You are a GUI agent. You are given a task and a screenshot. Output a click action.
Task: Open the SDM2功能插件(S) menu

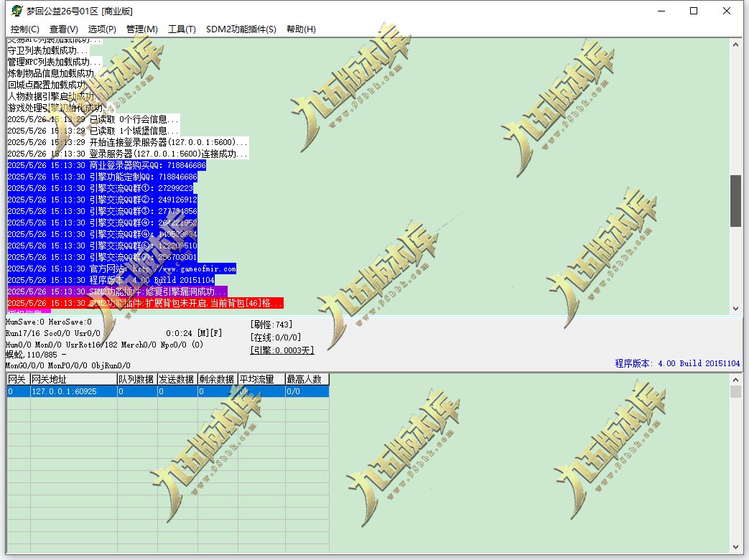click(x=241, y=29)
